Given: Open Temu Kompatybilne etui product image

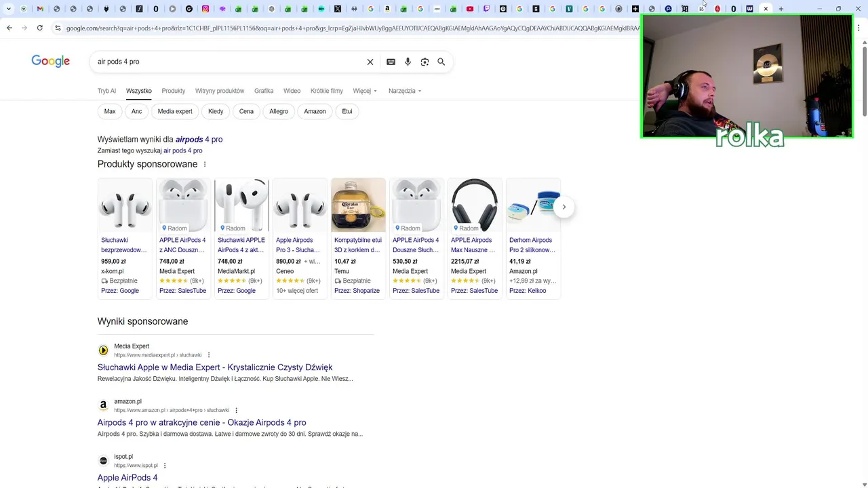Looking at the screenshot, I should (358, 205).
